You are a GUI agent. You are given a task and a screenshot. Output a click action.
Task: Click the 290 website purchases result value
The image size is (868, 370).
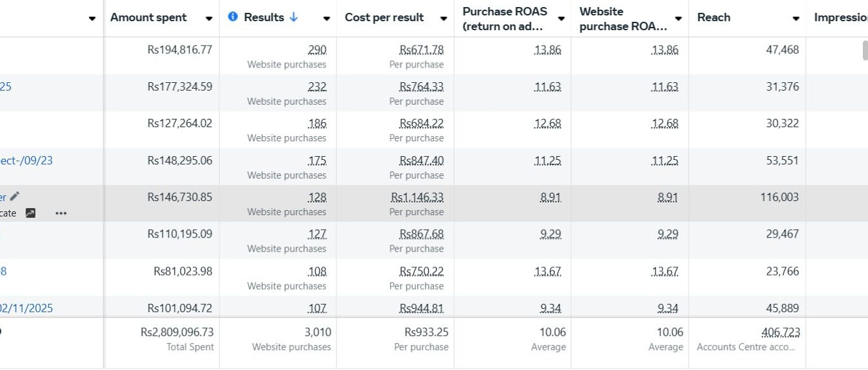[x=317, y=50]
